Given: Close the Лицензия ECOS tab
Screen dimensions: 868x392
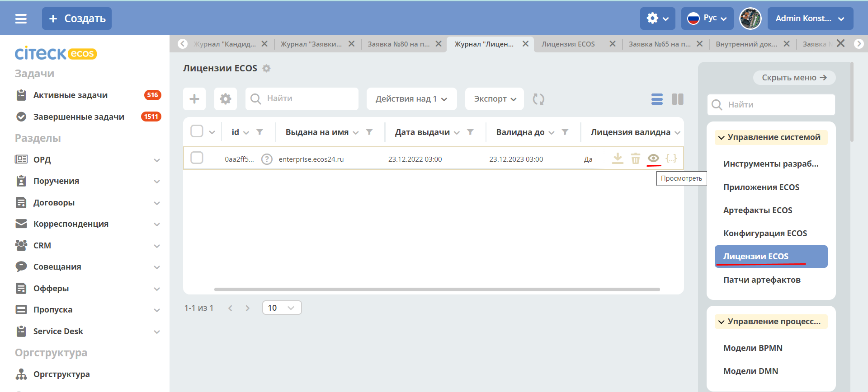Looking at the screenshot, I should point(613,44).
